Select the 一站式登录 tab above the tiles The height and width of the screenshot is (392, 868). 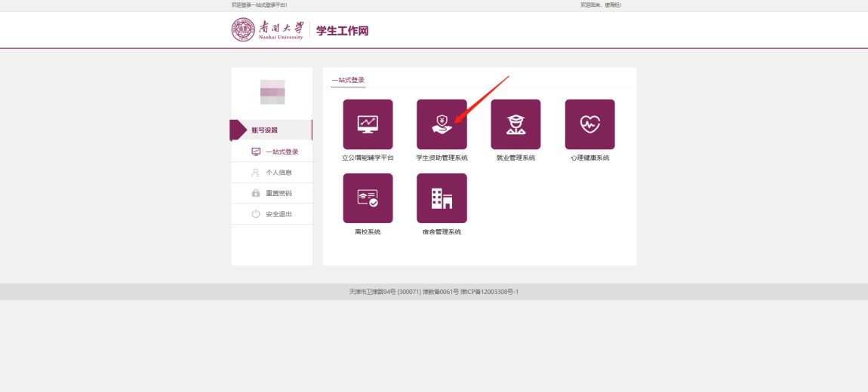(x=348, y=80)
